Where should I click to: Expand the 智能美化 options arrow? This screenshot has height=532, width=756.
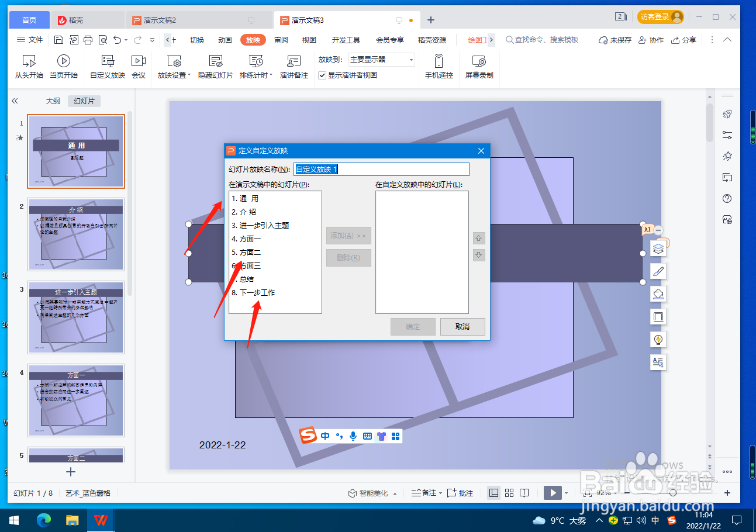(395, 493)
